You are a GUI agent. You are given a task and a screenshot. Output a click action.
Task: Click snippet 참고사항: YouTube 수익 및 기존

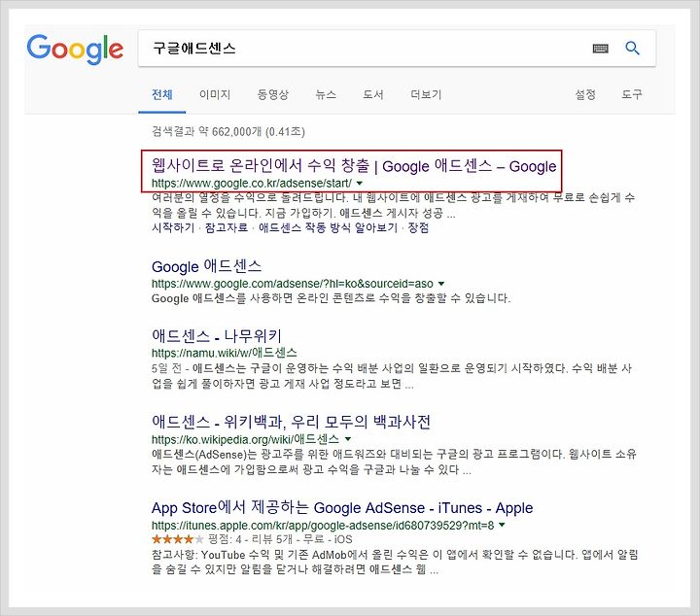395,562
